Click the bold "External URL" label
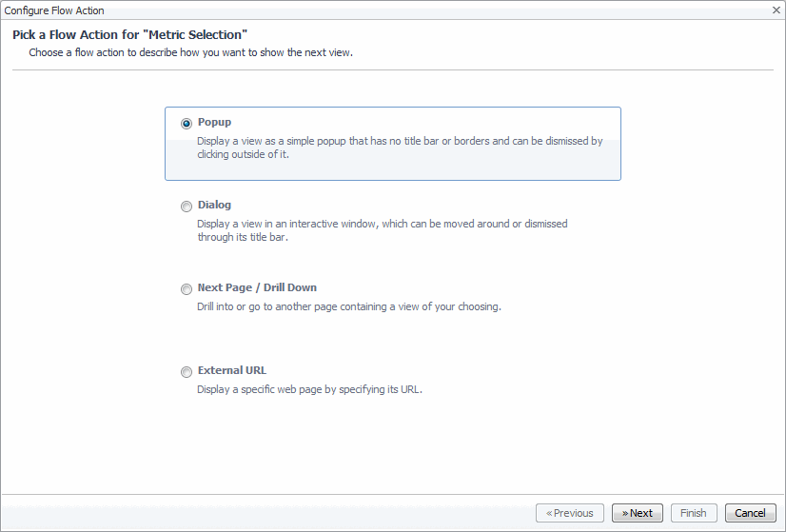Viewport: 786px width, 532px height. click(x=232, y=370)
